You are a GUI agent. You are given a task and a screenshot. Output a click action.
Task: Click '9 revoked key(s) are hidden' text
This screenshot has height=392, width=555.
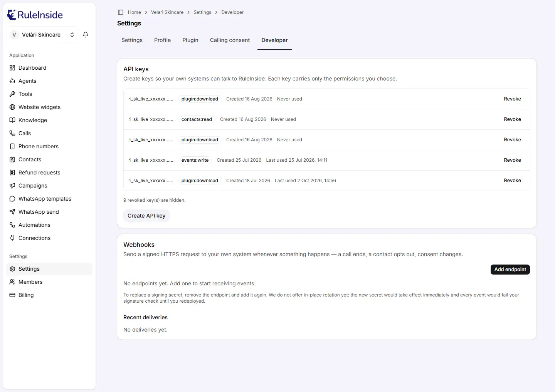[x=155, y=200]
